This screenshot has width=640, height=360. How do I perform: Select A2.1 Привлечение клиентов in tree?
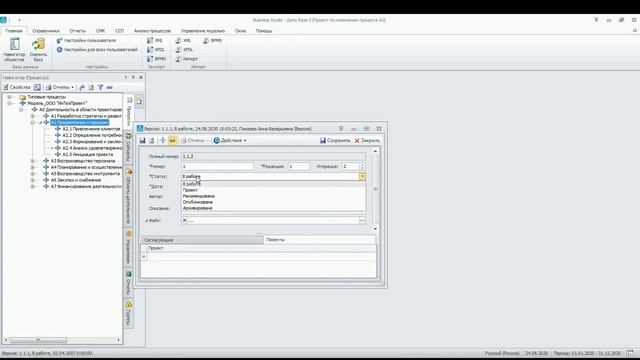(91, 129)
